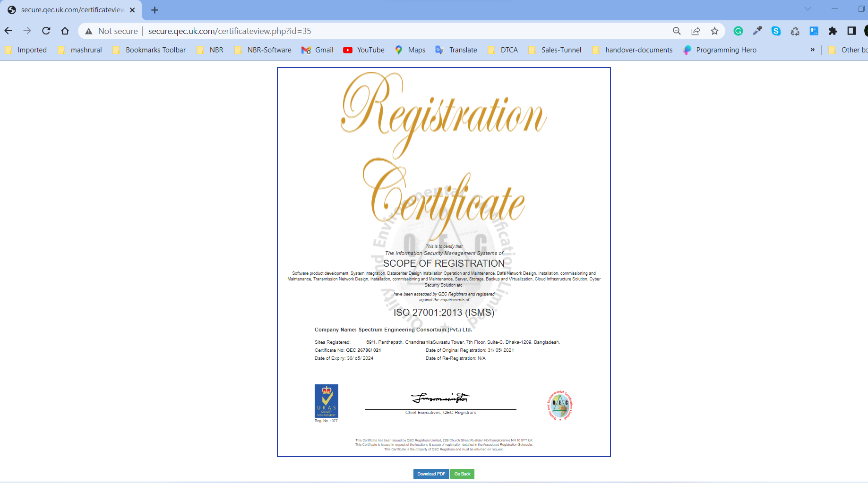Click Certificate No QEC 26786/021 text
This screenshot has width=868, height=483.
point(348,350)
